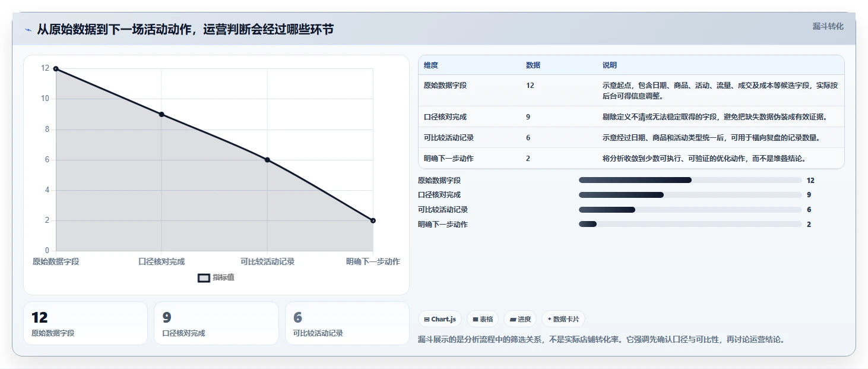Click the 原始数据字段 progress bar
This screenshot has height=369, width=868.
pos(690,180)
